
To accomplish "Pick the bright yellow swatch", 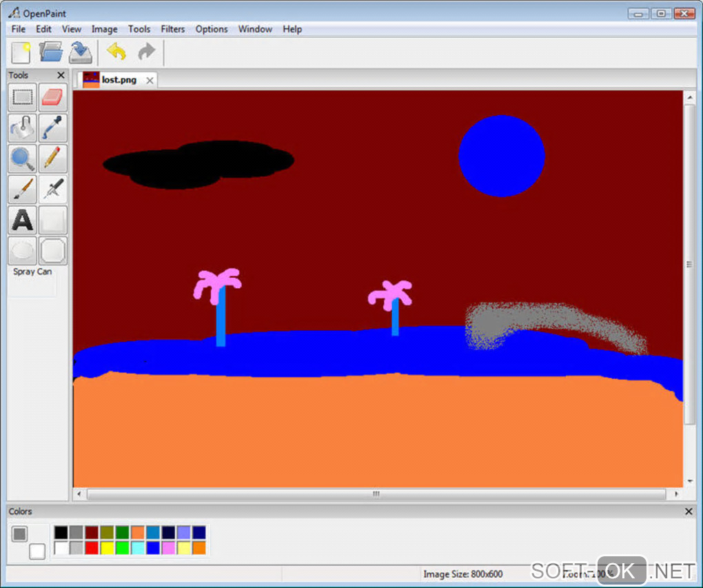I will click(x=107, y=547).
